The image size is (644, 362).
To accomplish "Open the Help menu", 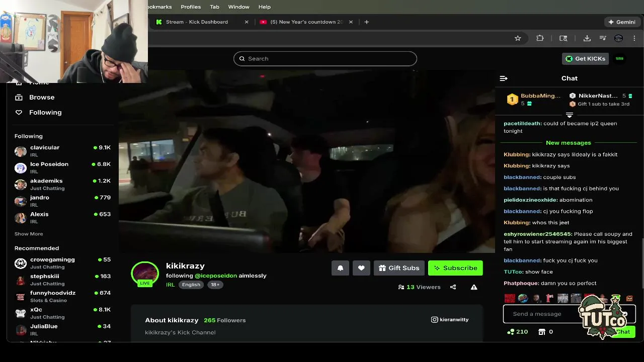I will point(265,7).
